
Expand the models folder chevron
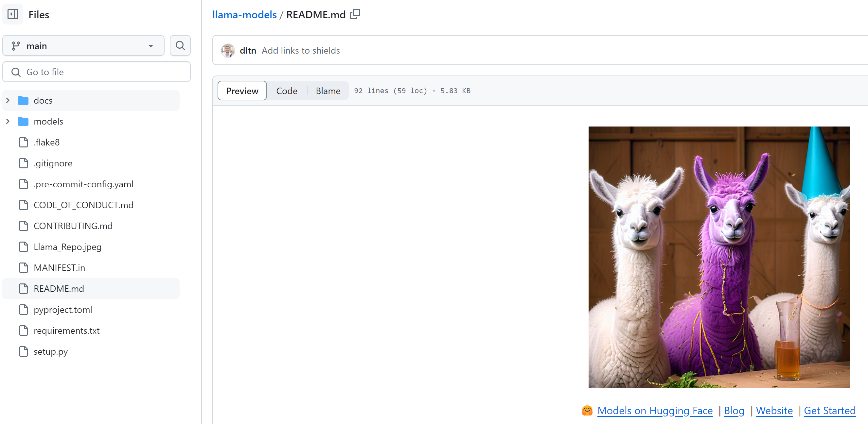click(8, 121)
